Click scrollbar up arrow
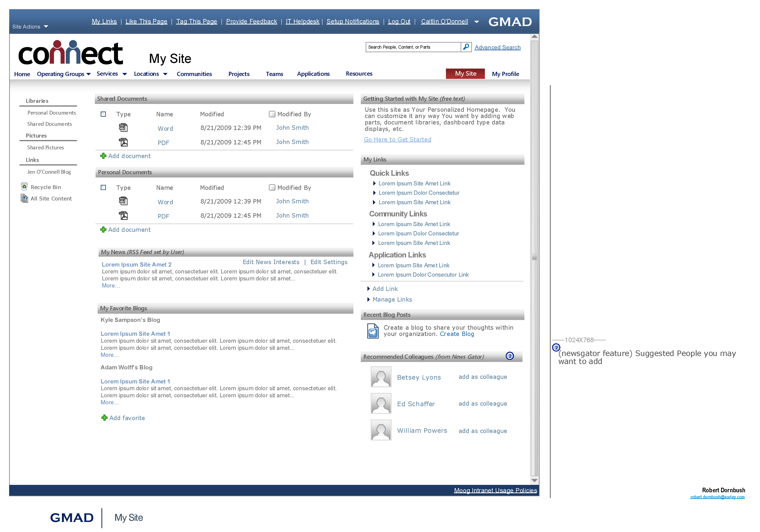 click(x=534, y=36)
